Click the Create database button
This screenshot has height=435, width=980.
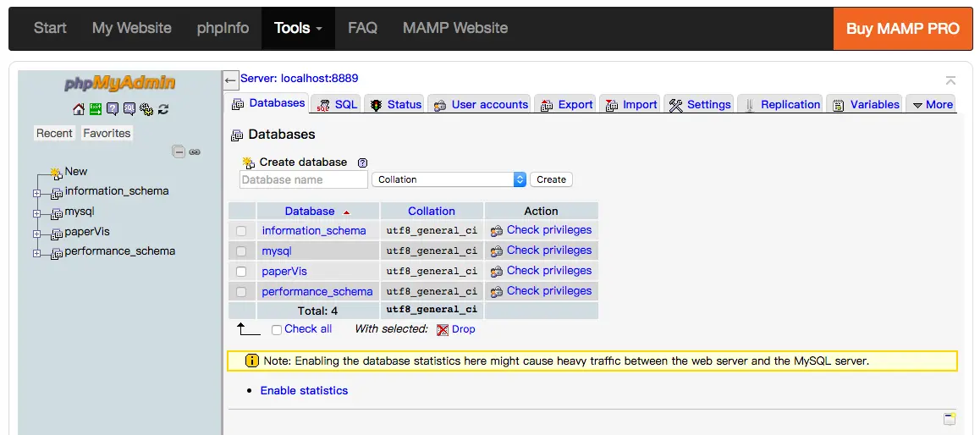click(x=551, y=179)
